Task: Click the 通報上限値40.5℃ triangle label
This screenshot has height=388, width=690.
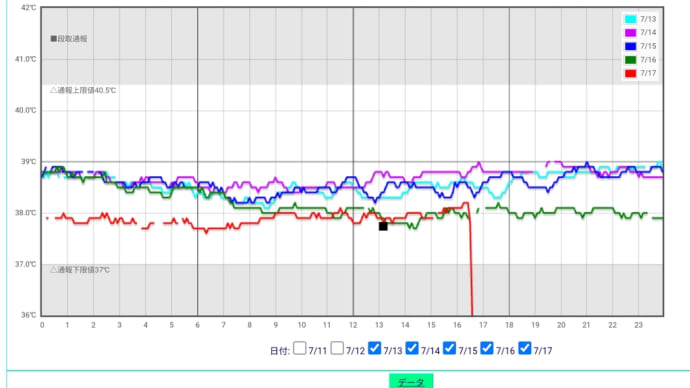Action: (x=83, y=90)
